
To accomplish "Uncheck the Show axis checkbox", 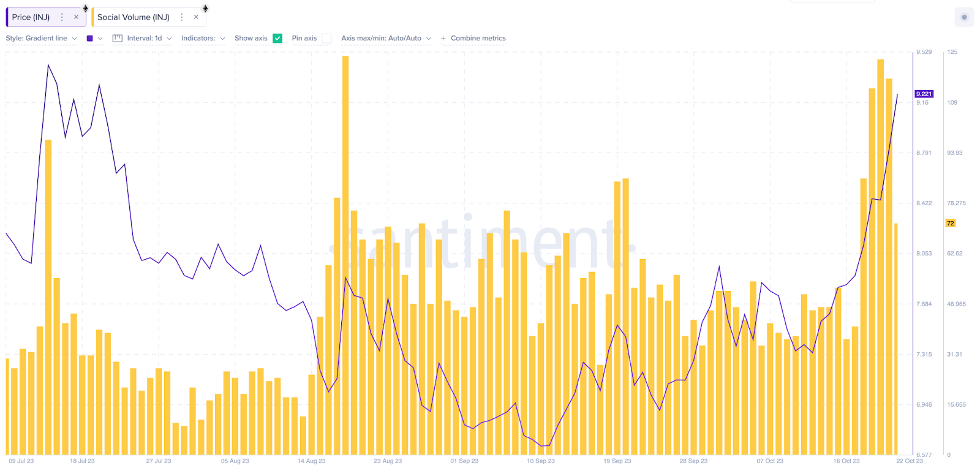I will point(277,38).
